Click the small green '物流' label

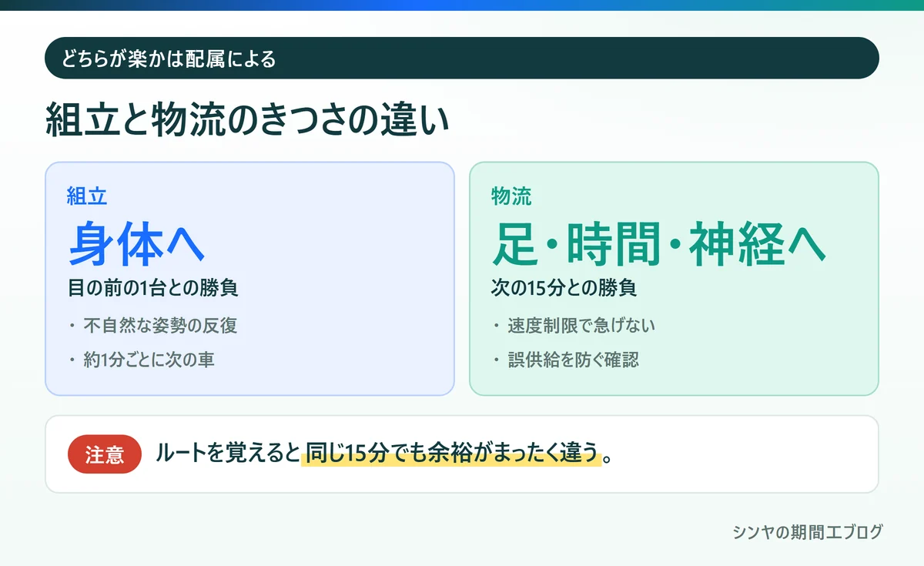coord(511,196)
